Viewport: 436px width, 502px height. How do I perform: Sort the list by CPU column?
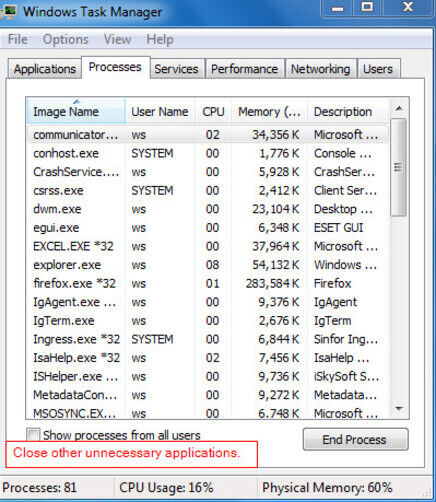point(213,111)
